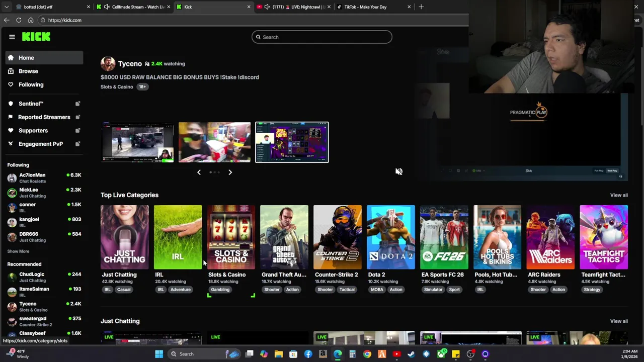Open Tyceno channel name link
Screen dimensions: 644x362
pos(130,64)
